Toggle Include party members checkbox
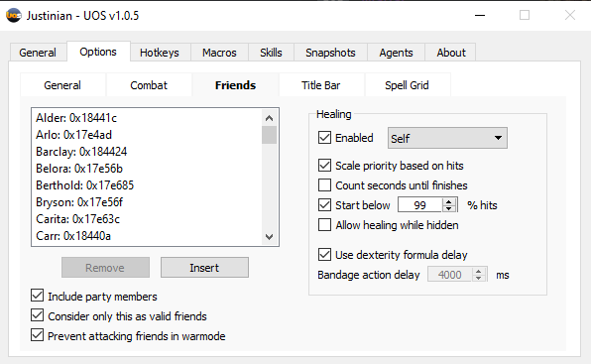 [x=37, y=296]
